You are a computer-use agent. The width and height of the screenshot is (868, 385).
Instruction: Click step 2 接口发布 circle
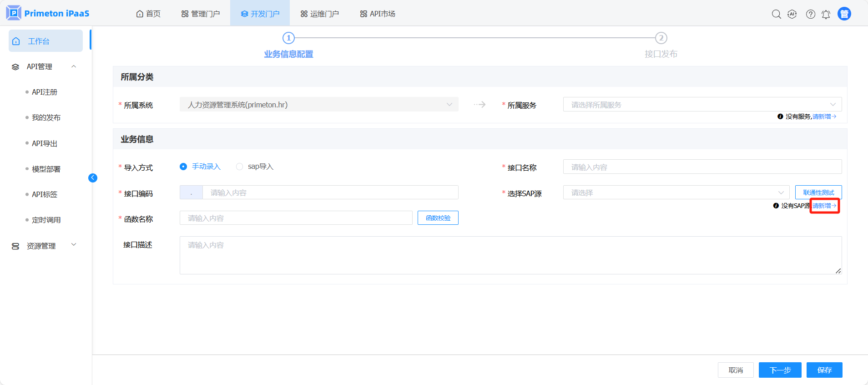click(x=661, y=38)
